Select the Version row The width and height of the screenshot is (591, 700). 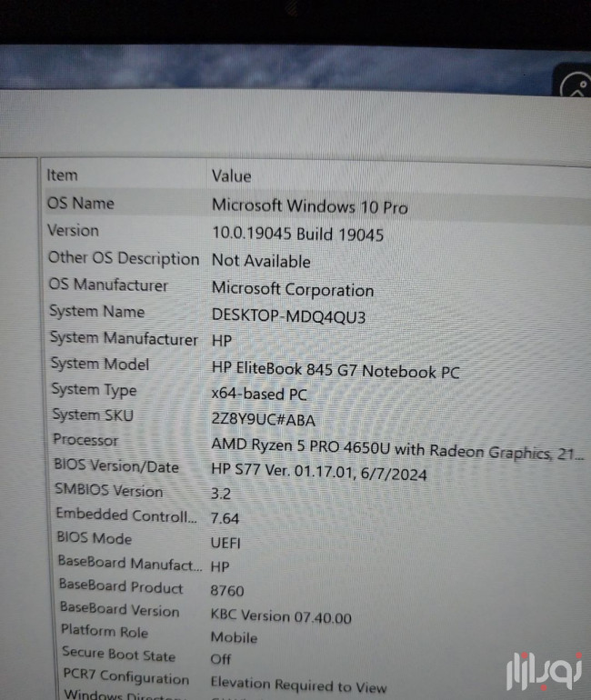[x=73, y=231]
